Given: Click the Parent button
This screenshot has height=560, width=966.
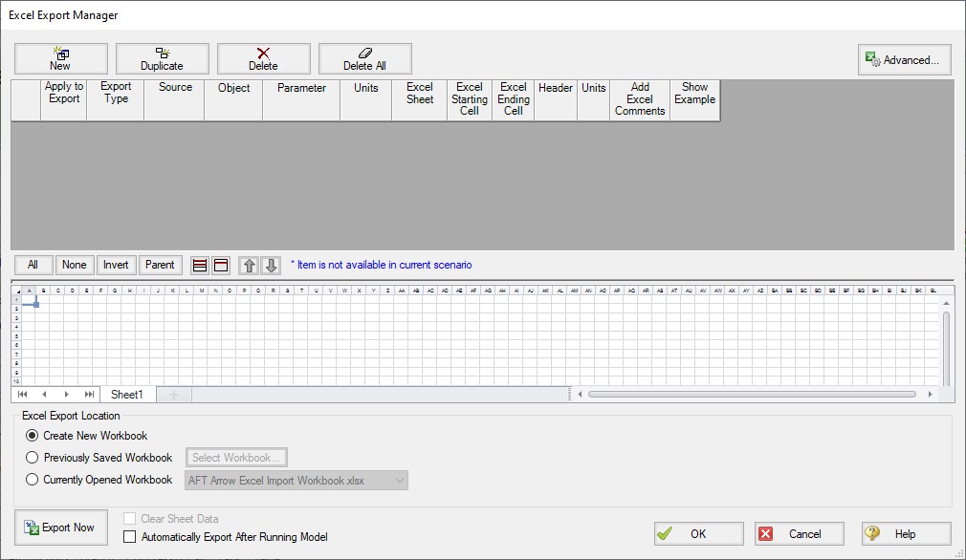Looking at the screenshot, I should point(160,265).
